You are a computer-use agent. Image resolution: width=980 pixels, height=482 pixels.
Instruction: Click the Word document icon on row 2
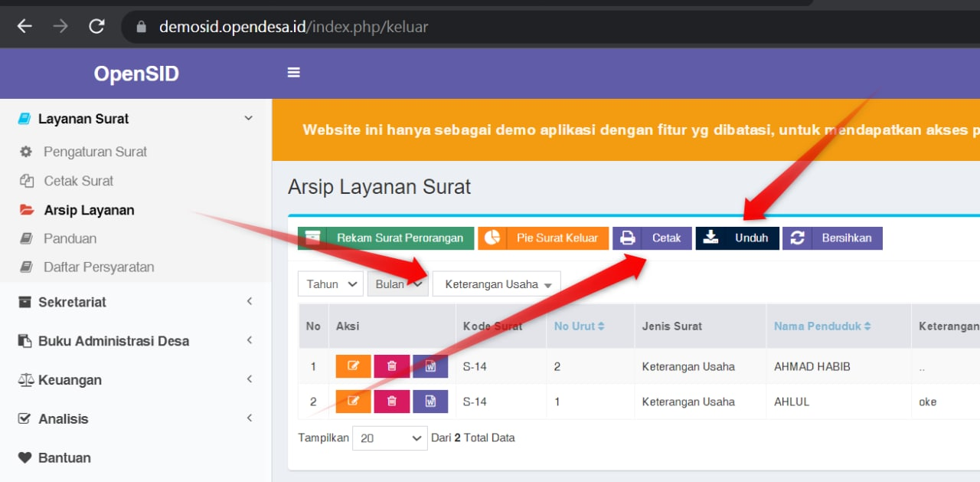430,402
